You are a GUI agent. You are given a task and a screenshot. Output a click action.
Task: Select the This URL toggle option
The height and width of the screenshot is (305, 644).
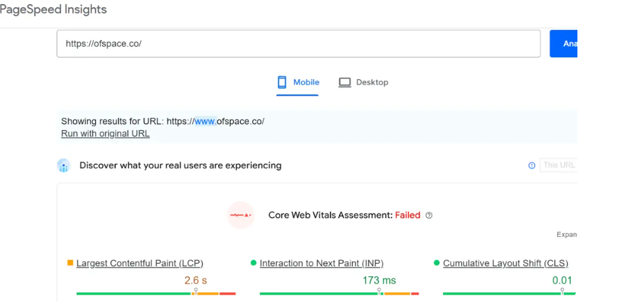(558, 165)
